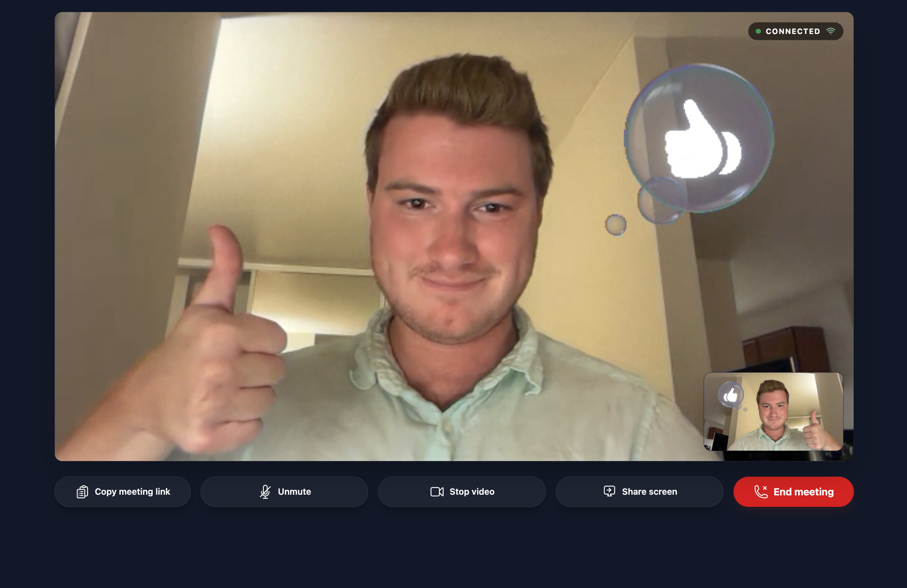The width and height of the screenshot is (907, 588).
Task: Click the CONNECTED status text
Action: (x=793, y=31)
